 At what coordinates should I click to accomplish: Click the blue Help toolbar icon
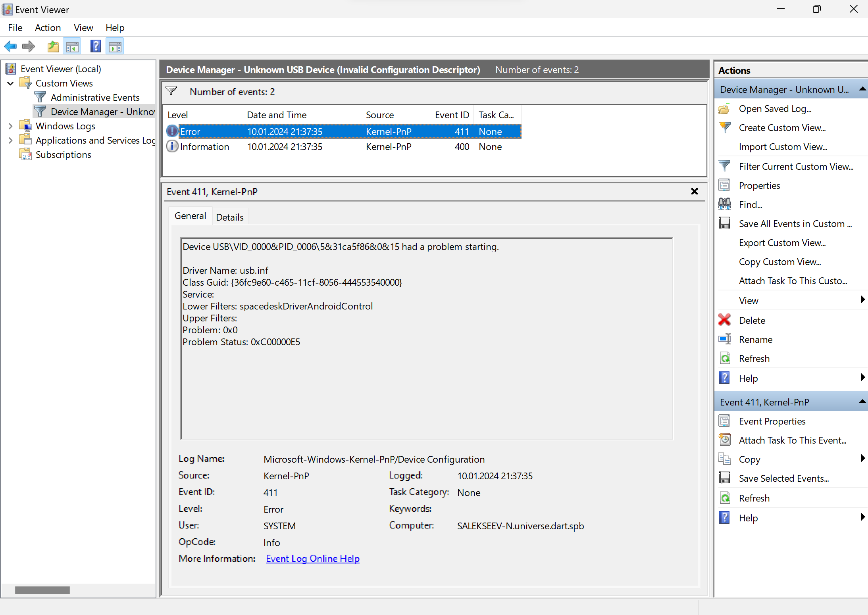pos(96,46)
